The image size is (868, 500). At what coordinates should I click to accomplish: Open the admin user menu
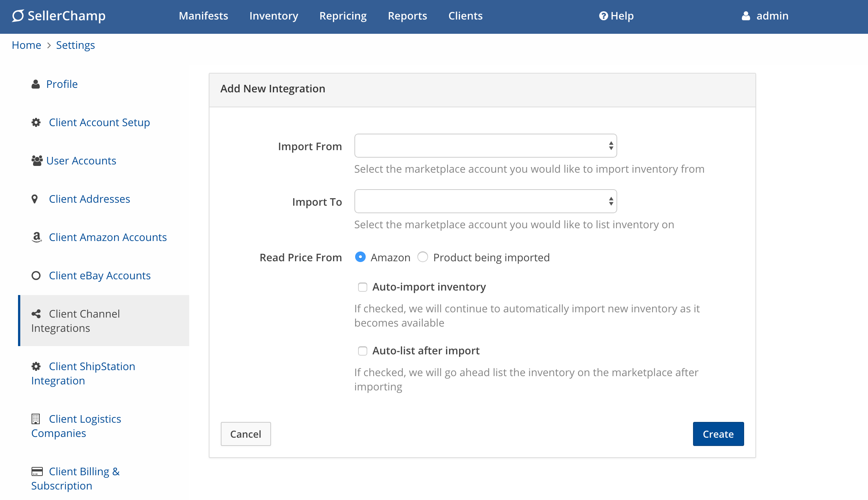(765, 16)
